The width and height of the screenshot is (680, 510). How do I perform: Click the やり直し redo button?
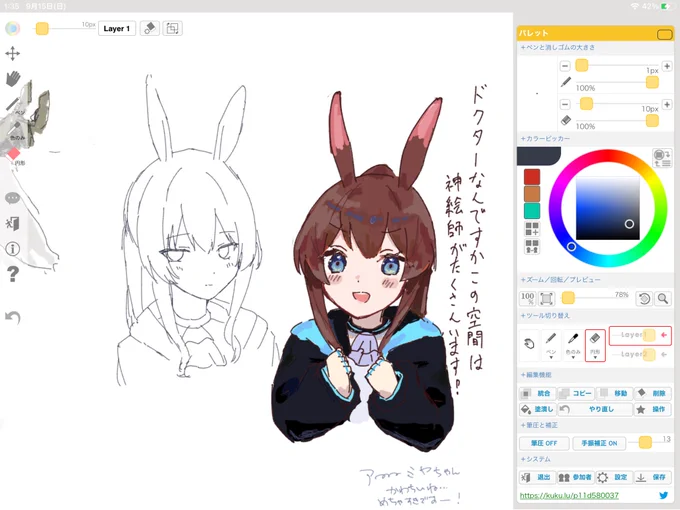point(595,409)
